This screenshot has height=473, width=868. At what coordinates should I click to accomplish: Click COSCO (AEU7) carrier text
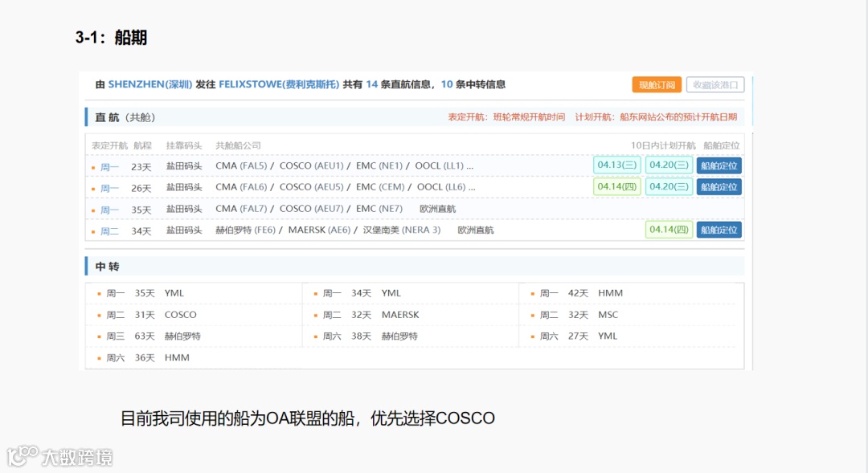click(312, 209)
